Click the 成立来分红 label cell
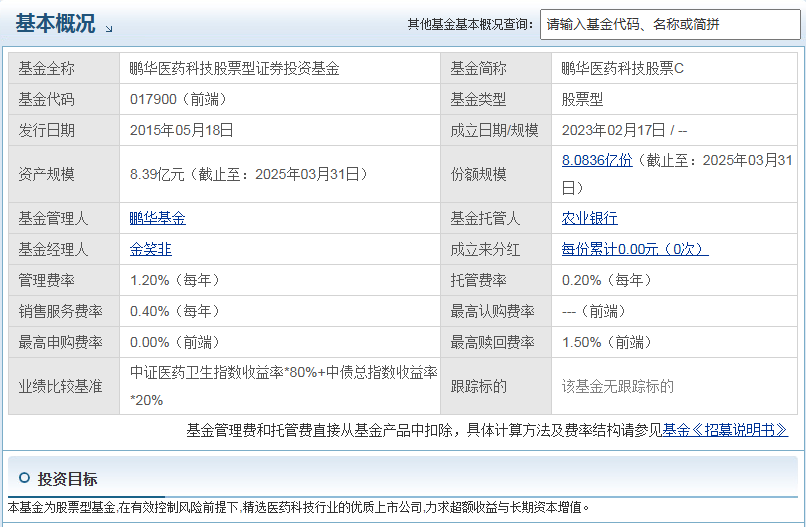 [x=496, y=249]
